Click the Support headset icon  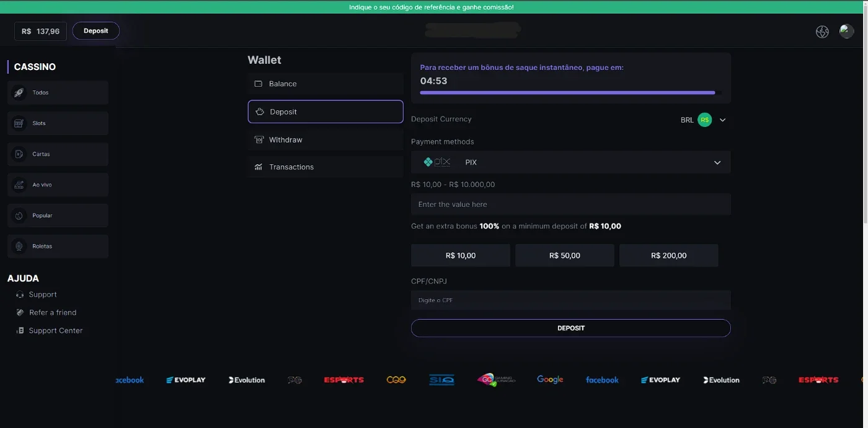[20, 295]
